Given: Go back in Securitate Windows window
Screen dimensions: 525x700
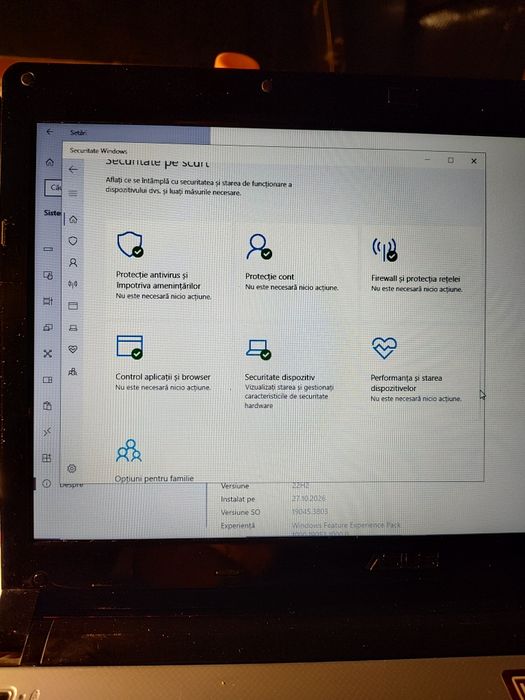Looking at the screenshot, I should pos(73,170).
